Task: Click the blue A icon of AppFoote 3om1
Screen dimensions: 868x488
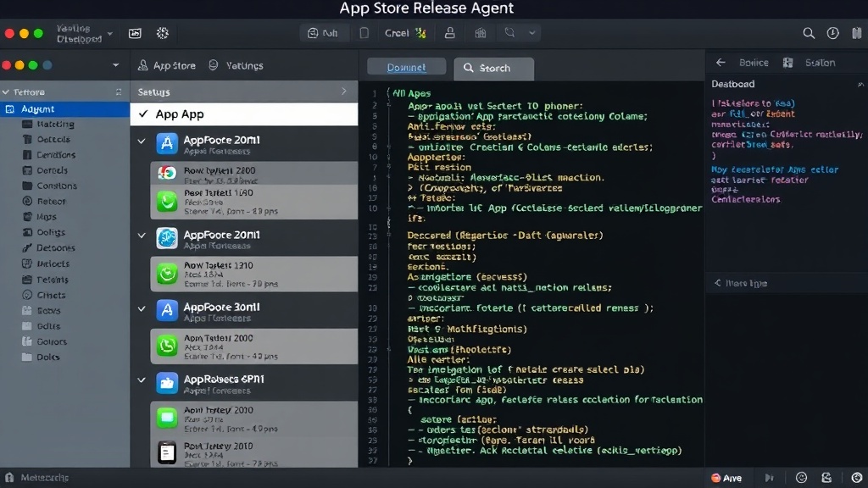Action: [x=167, y=311]
